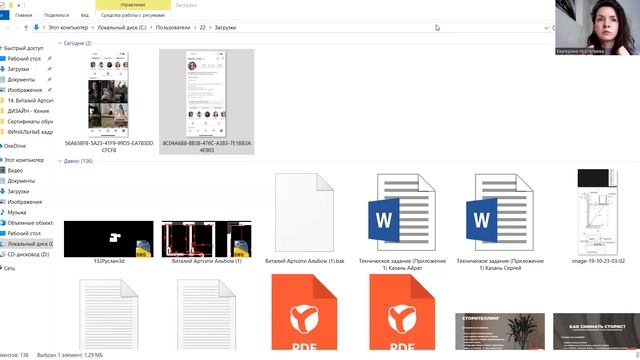This screenshot has width=640, height=360.
Task: Open the Вид ribbon tab
Action: tap(84, 15)
